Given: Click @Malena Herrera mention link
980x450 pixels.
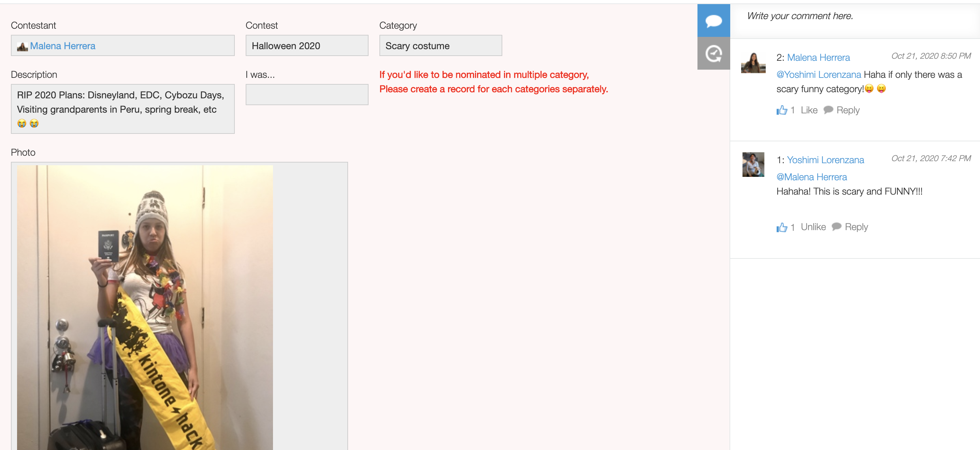Looking at the screenshot, I should 811,177.
